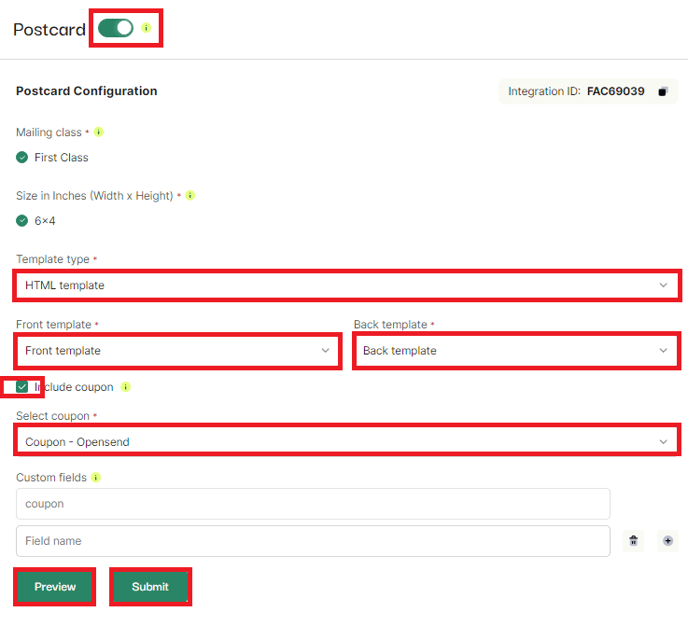Delete the custom field with trash icon
Viewport: 688px width, 626px height.
click(634, 540)
